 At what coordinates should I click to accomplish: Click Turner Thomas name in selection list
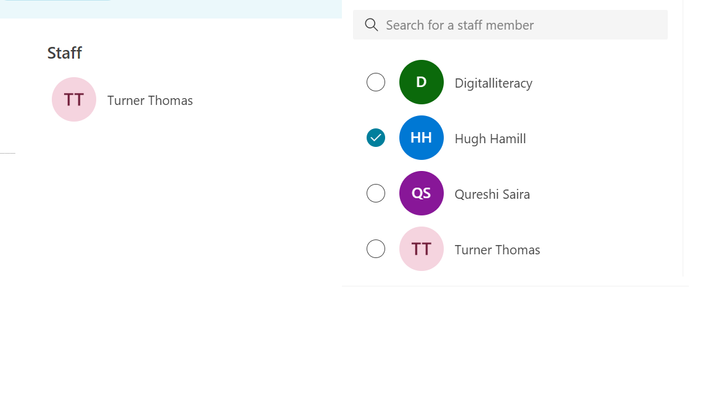point(497,250)
